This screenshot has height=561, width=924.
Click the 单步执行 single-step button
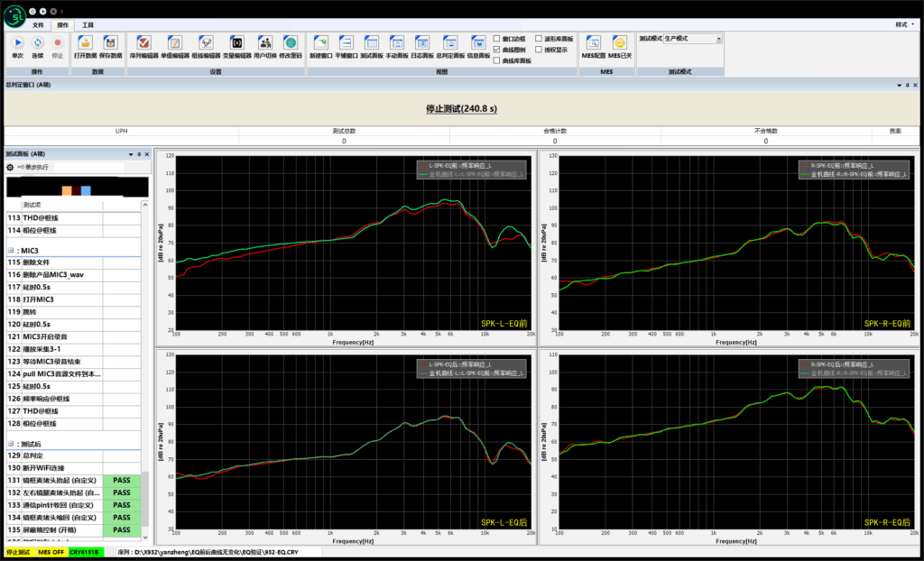pyautogui.click(x=32, y=167)
